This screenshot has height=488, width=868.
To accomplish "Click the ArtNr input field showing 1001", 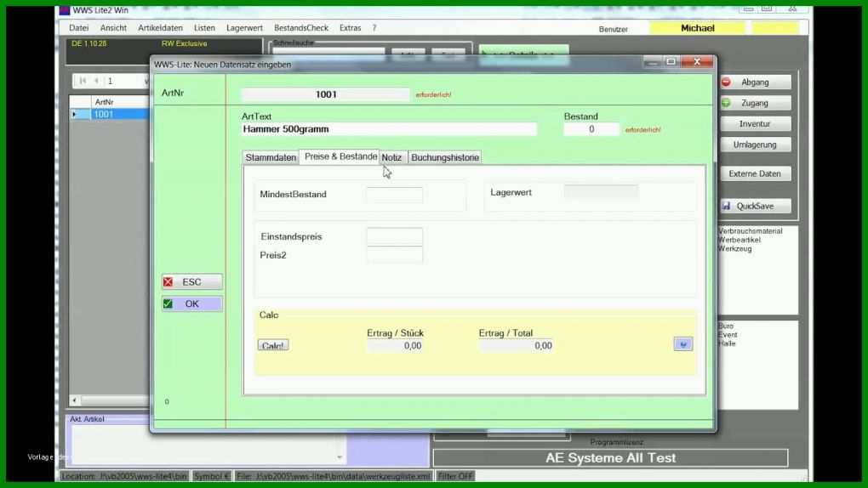I will 325,94.
